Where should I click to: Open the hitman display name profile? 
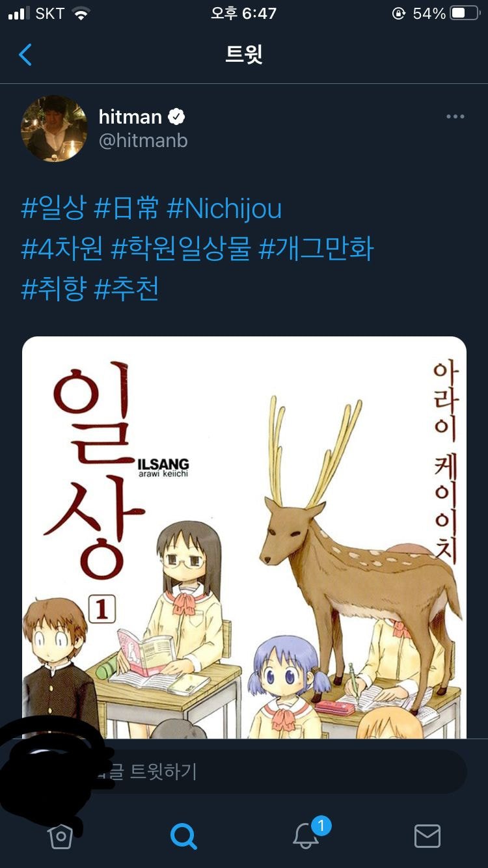coord(130,116)
